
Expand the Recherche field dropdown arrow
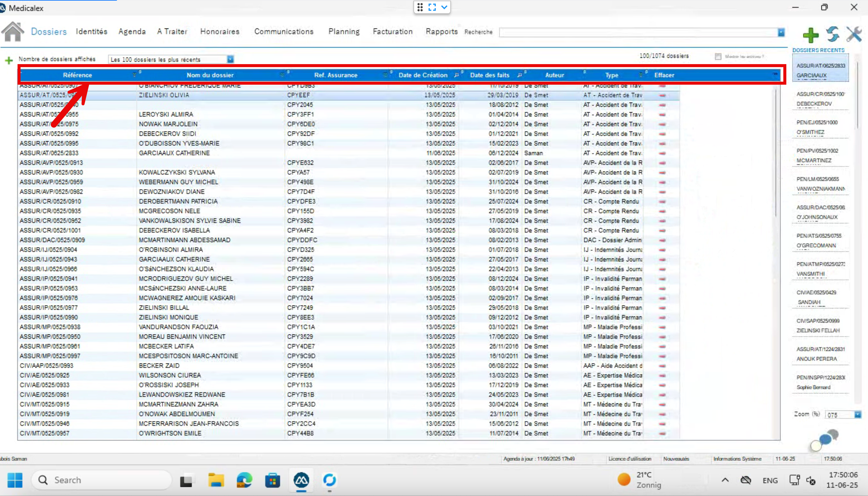pos(781,32)
